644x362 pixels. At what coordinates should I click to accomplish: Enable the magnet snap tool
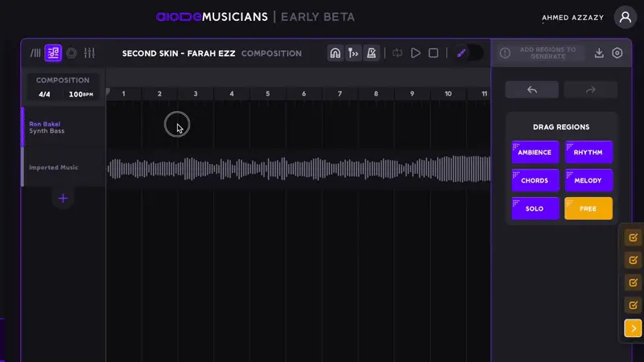335,53
